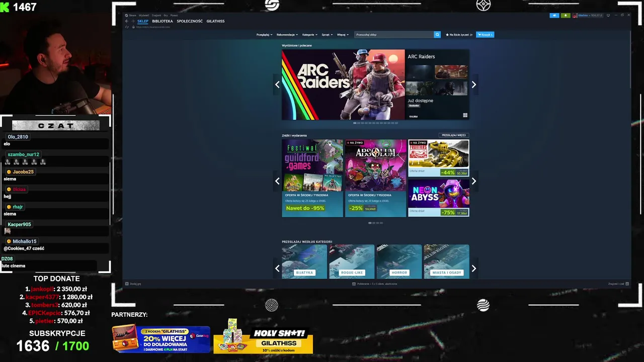Screen dimensions: 644x362
Task: Click the Windows platform icon on ARC Raiders
Action: [x=465, y=115]
